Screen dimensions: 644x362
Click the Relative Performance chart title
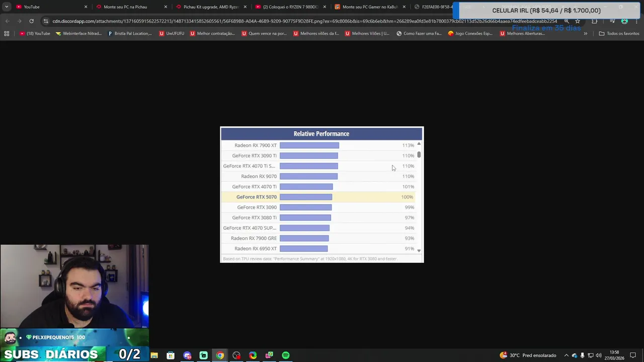pos(321,134)
